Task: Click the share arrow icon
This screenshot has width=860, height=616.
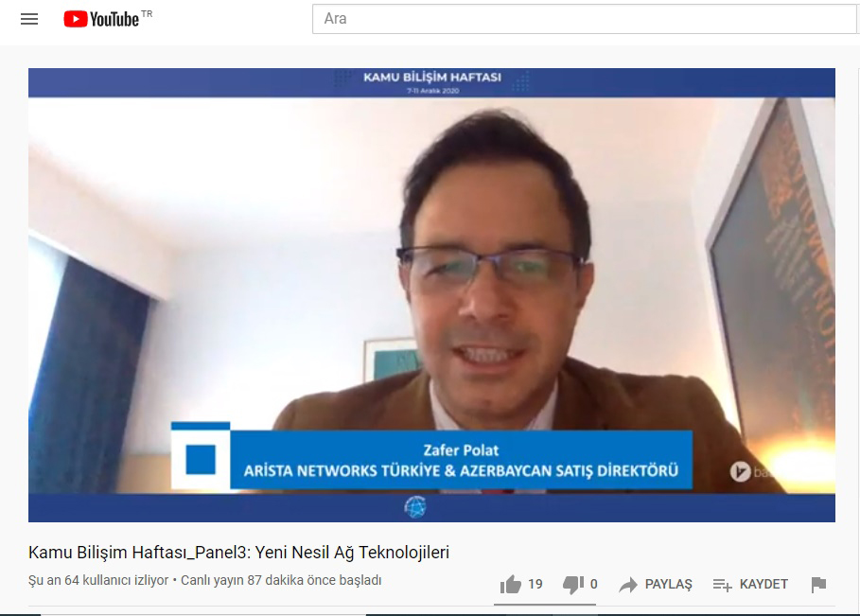Action: point(628,585)
